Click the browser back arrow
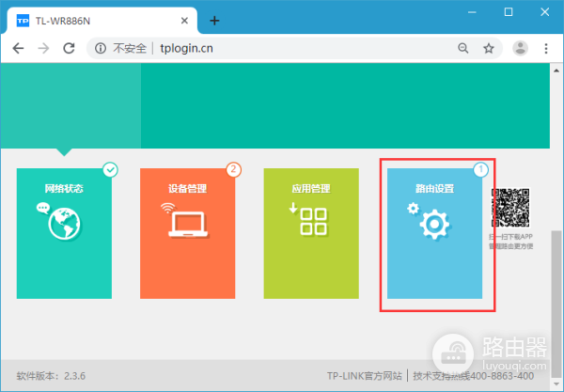This screenshot has height=392, width=564. coord(18,48)
